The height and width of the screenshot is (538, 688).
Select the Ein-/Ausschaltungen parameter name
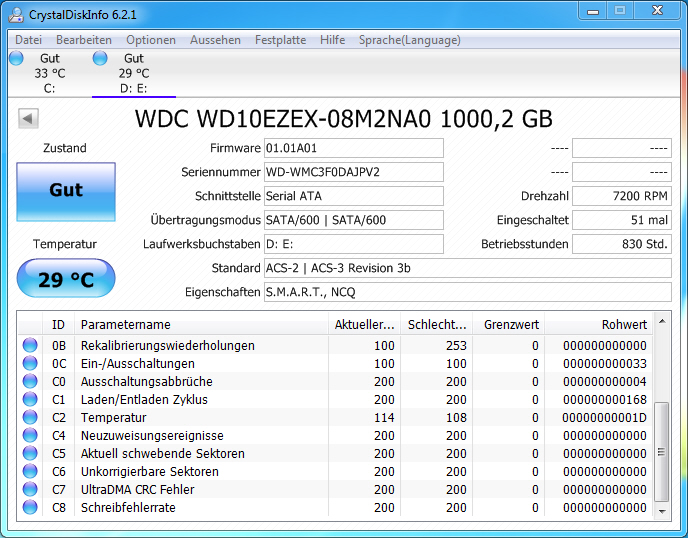[x=138, y=364]
